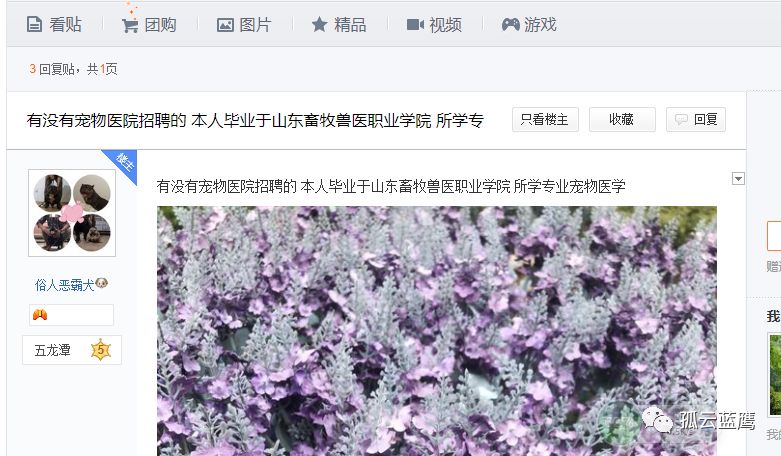Image resolution: width=781 pixels, height=456 pixels.
Task: Click the green thumbnail in right sidebar
Action: click(x=775, y=375)
